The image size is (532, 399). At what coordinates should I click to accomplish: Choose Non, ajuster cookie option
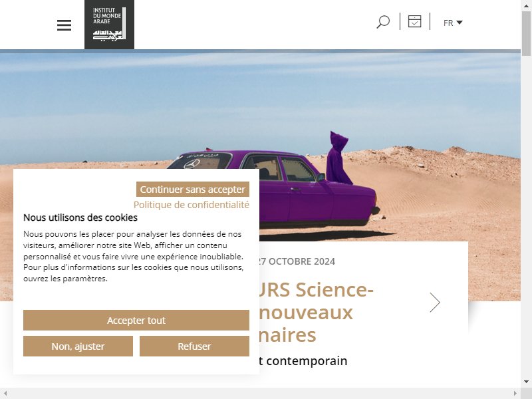tap(78, 346)
